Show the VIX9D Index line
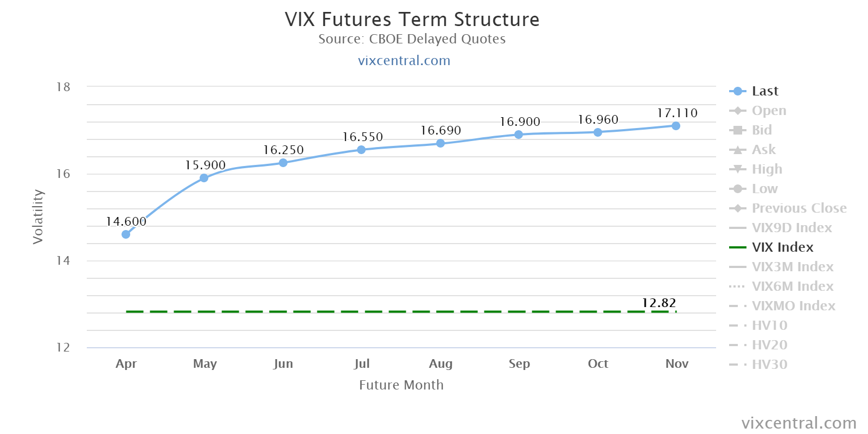This screenshot has height=434, width=868. (x=792, y=228)
